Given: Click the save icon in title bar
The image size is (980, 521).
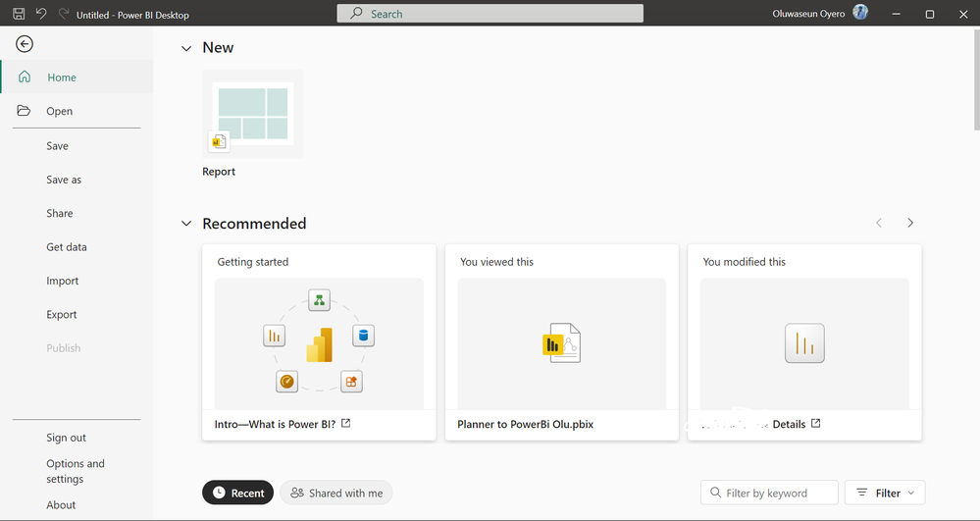Looking at the screenshot, I should (x=19, y=14).
